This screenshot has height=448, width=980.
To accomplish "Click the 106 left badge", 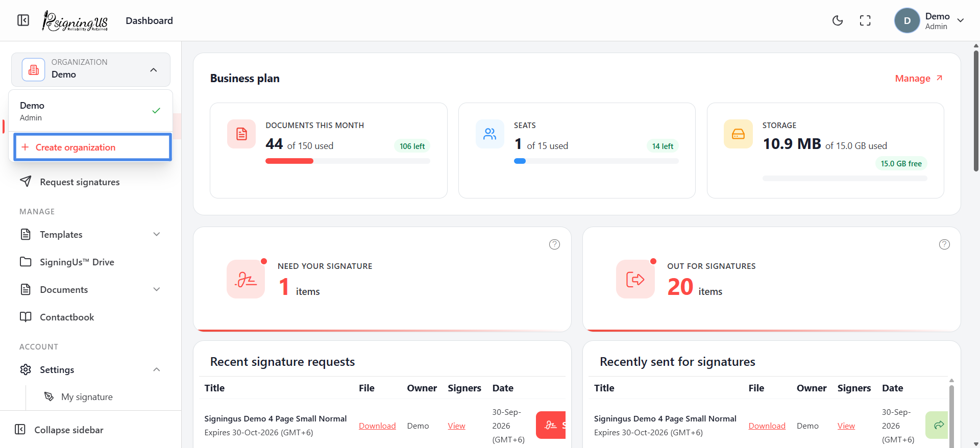I will tap(412, 146).
